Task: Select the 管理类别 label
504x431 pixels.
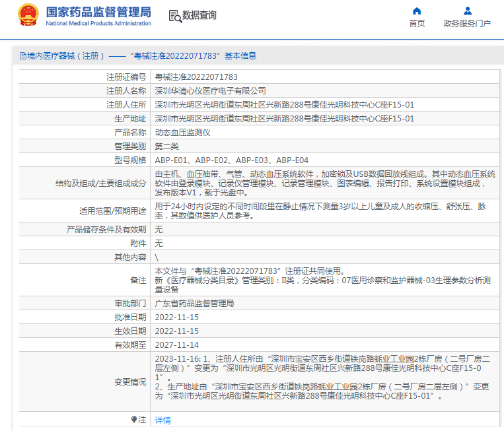Action: click(130, 146)
